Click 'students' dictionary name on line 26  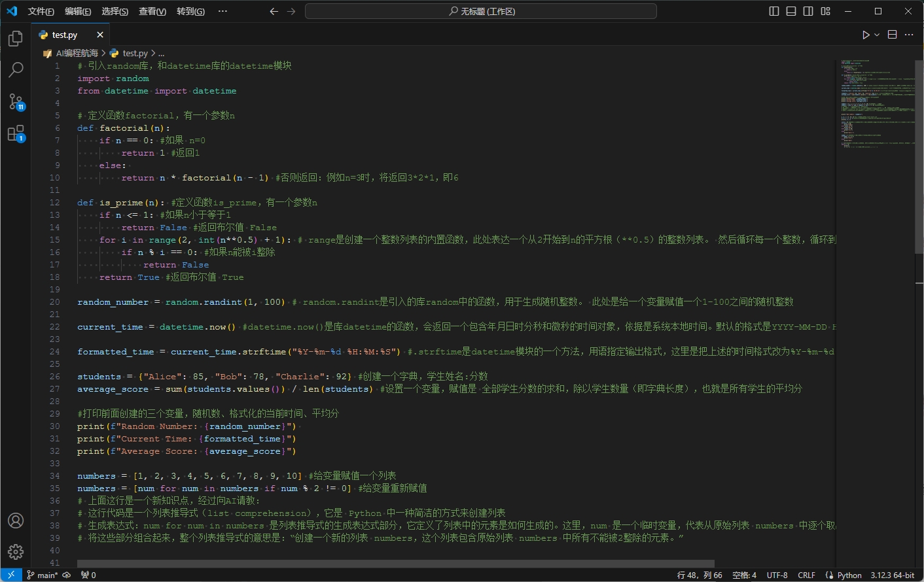point(99,377)
